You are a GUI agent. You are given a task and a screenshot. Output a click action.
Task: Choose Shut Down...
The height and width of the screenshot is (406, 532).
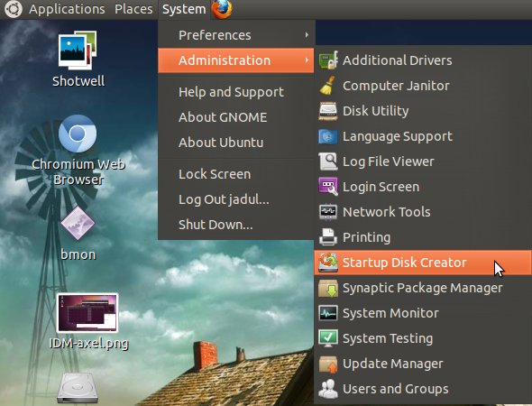tap(236, 225)
